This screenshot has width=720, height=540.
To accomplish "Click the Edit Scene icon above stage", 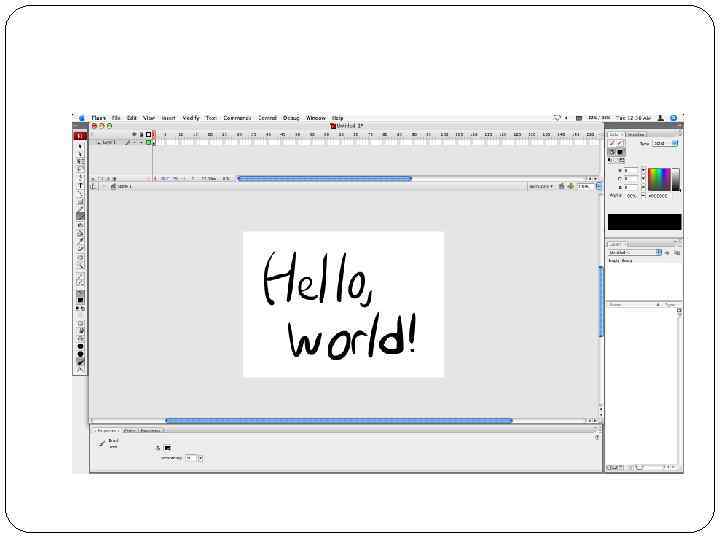I will pos(562,186).
